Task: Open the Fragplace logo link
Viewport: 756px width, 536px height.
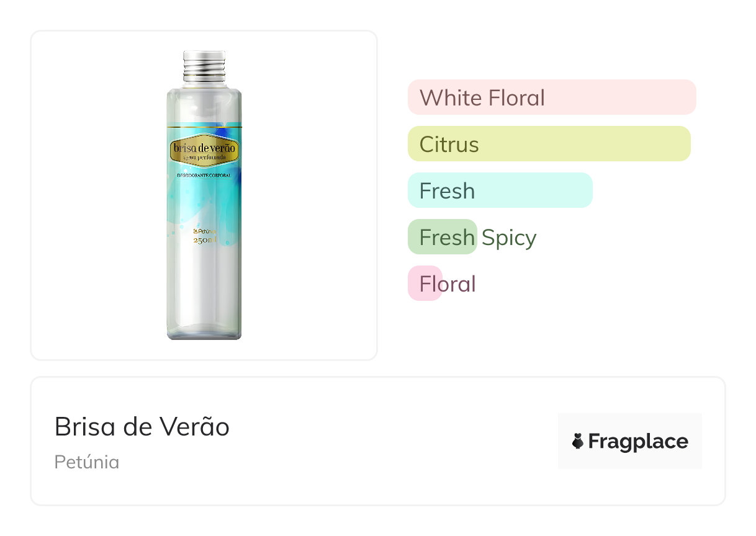Action: click(629, 441)
